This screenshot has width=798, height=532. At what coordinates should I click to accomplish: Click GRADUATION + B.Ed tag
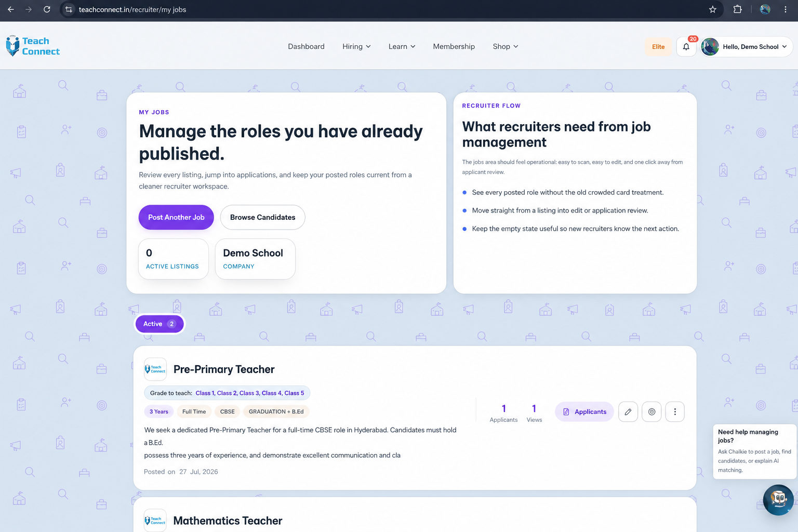point(276,411)
